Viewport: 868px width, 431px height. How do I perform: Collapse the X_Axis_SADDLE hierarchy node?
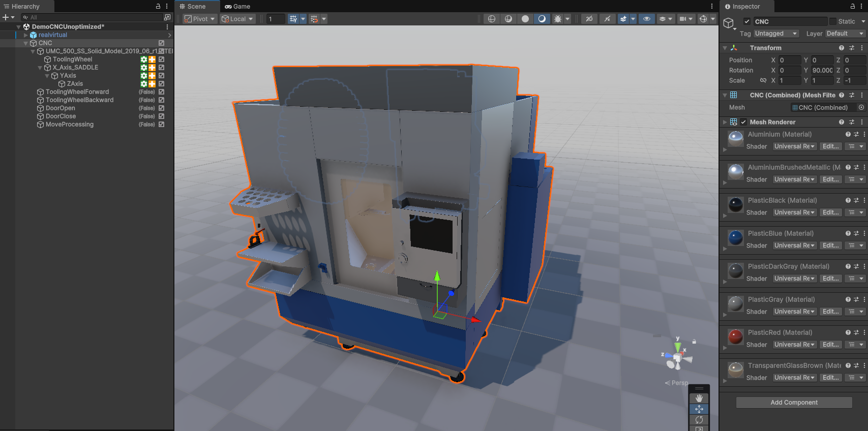click(40, 68)
